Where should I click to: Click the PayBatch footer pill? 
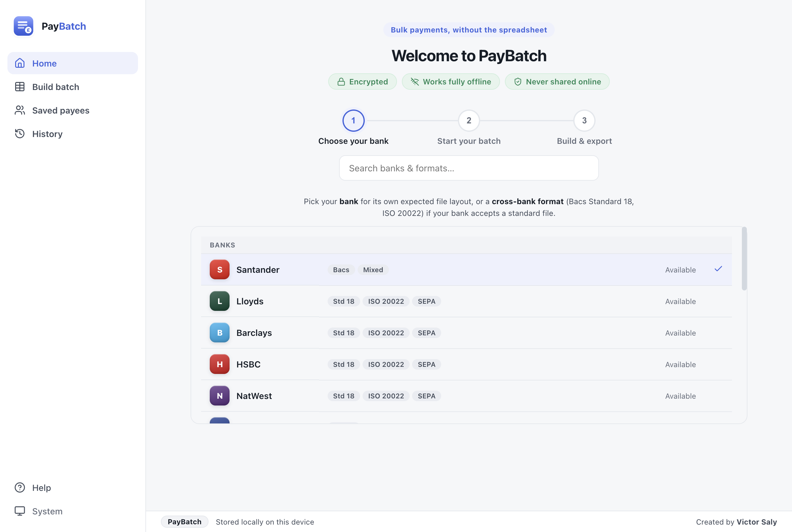(x=185, y=522)
